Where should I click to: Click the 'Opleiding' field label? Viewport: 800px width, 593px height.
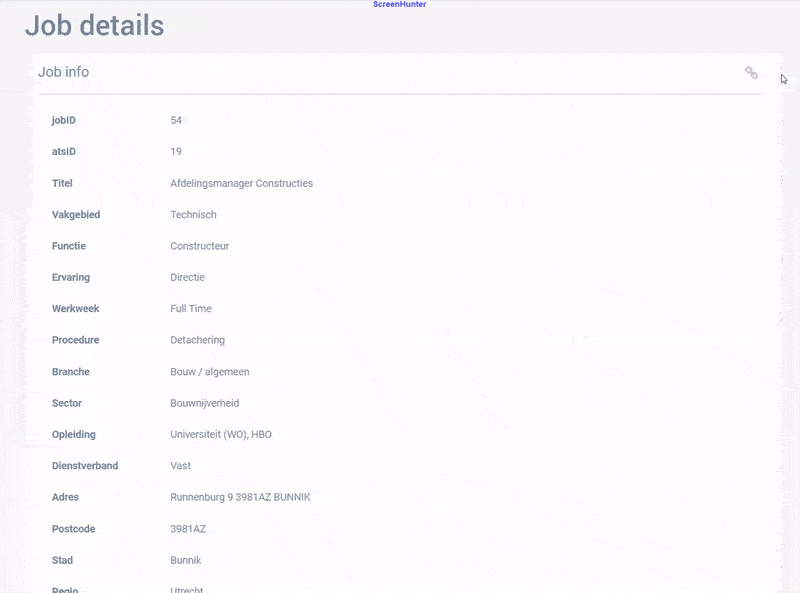coord(74,434)
